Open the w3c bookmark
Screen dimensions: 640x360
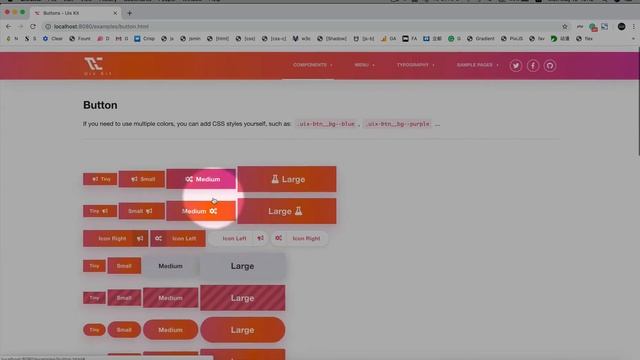[302, 39]
